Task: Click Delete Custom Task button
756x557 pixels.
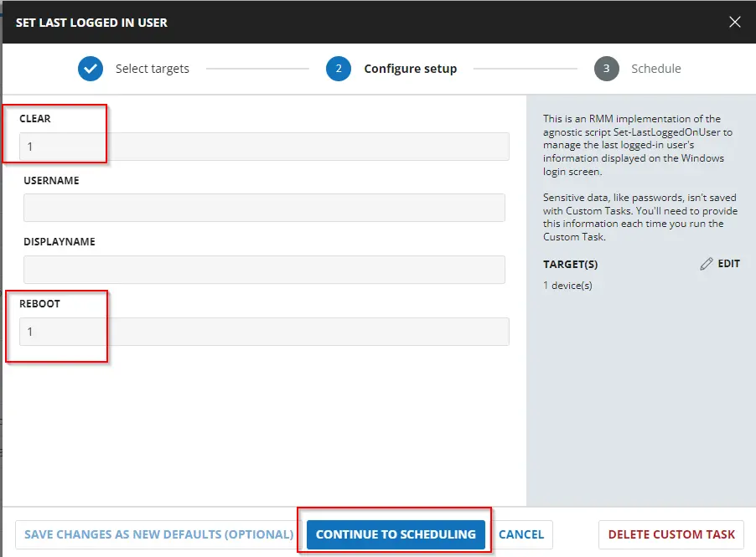Action: pyautogui.click(x=671, y=535)
